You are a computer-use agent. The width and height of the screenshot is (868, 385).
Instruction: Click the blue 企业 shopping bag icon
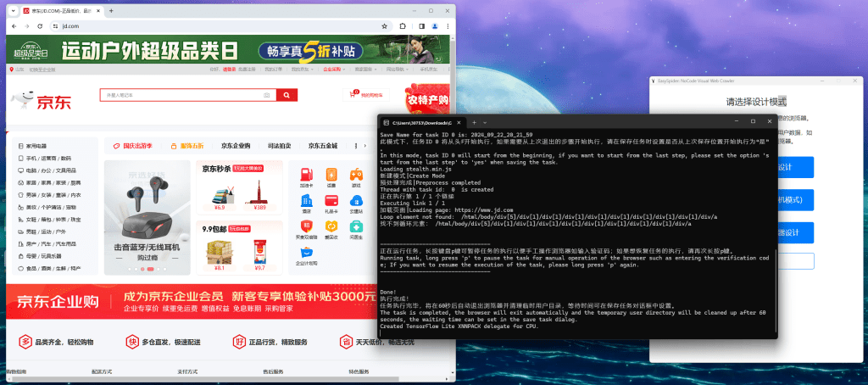point(306,252)
